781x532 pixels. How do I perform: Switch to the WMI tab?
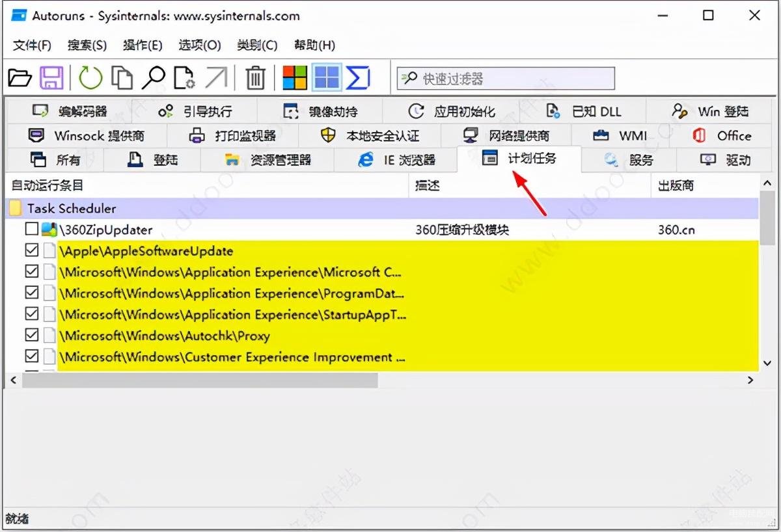[x=620, y=136]
